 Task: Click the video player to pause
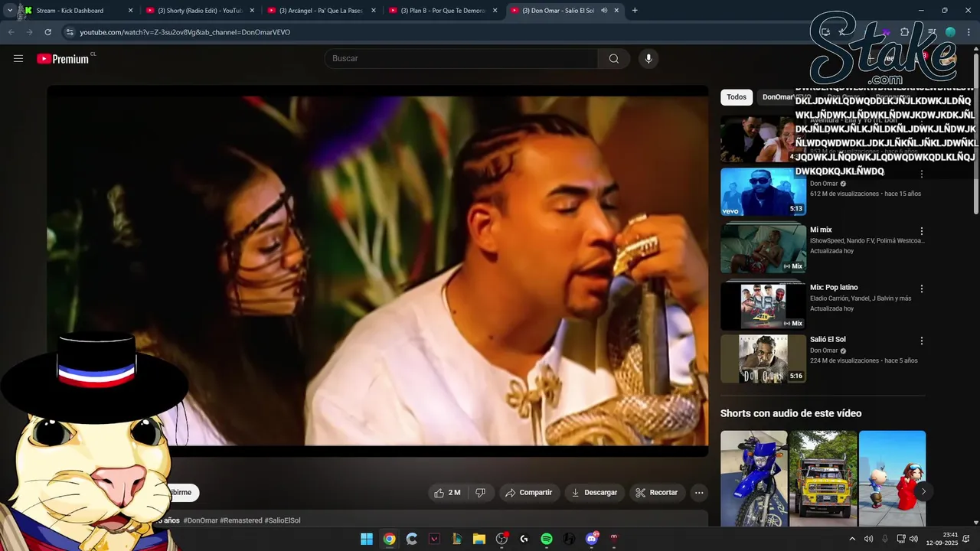coord(377,270)
